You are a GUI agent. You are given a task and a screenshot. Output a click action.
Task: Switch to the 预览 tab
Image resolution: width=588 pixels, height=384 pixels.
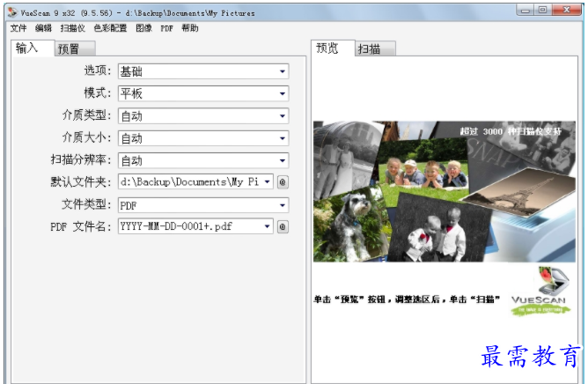pos(333,48)
